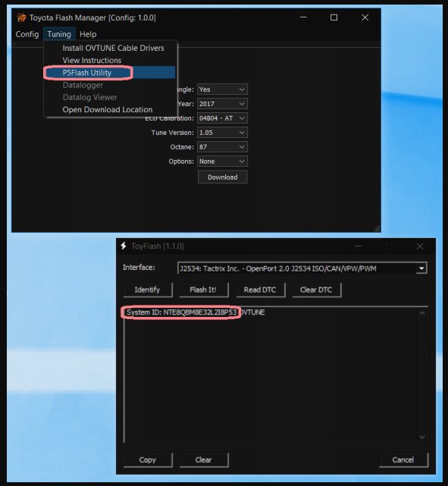
Task: Click the log area scroll down arrow
Action: click(x=422, y=437)
